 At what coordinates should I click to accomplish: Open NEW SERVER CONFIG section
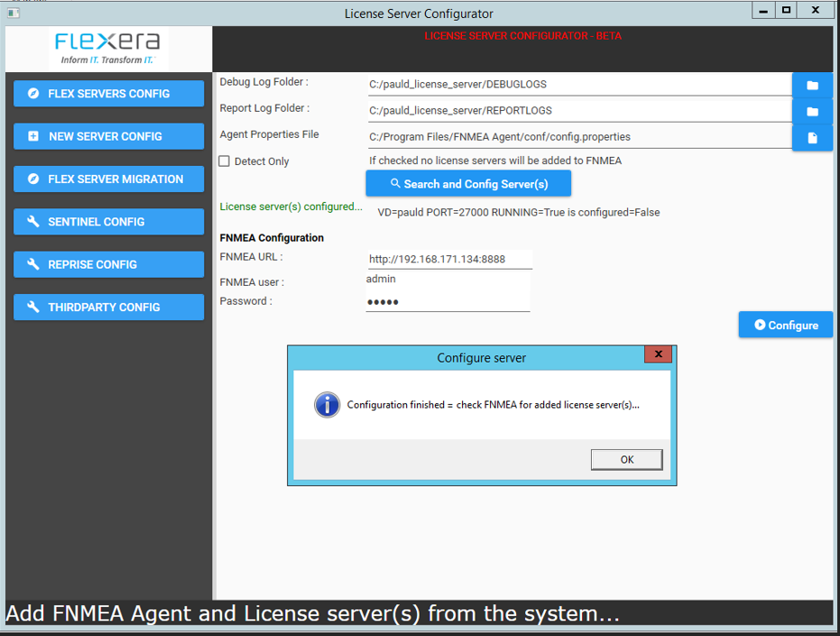click(x=108, y=136)
